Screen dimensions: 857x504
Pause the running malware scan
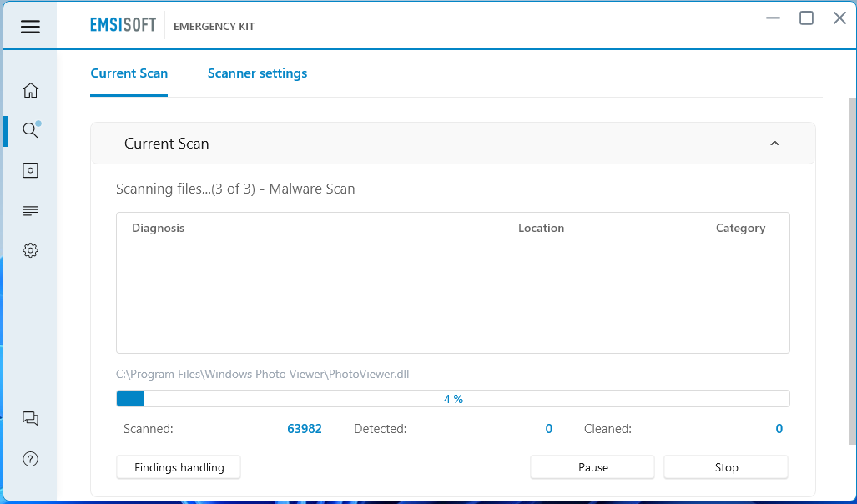click(592, 467)
